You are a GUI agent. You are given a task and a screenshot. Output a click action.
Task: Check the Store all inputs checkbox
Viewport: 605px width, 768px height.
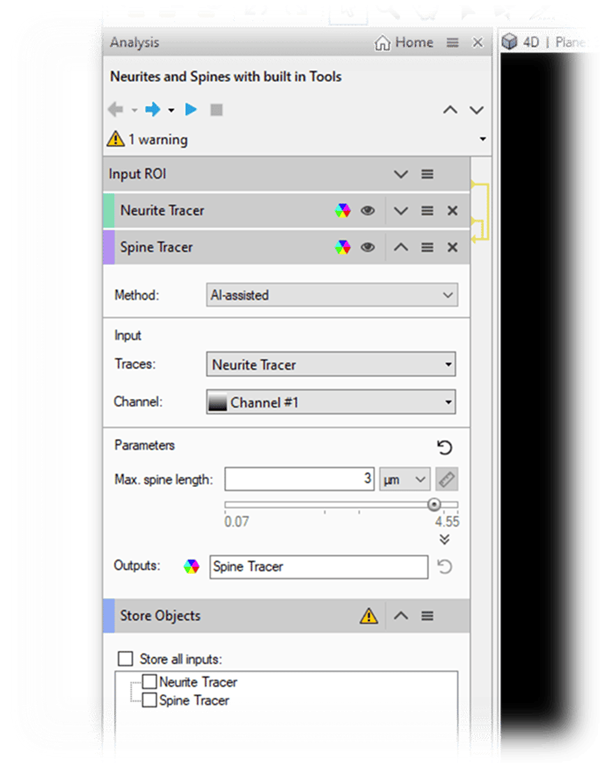point(125,658)
